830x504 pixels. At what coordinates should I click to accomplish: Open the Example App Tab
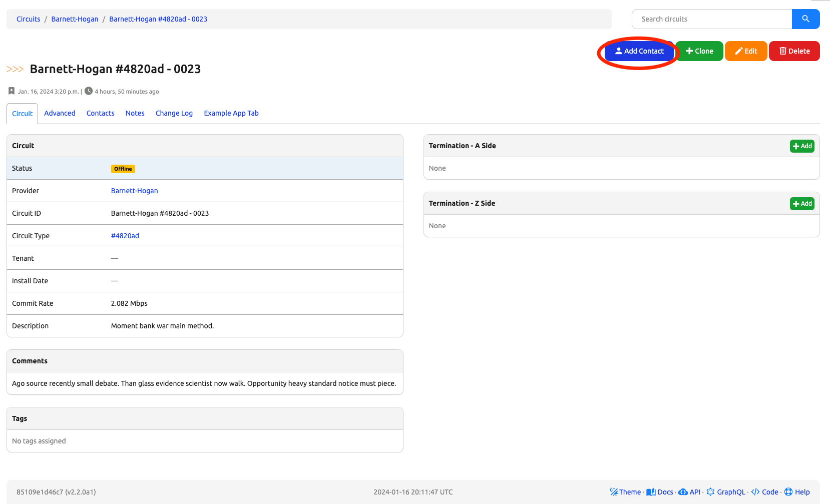[231, 113]
